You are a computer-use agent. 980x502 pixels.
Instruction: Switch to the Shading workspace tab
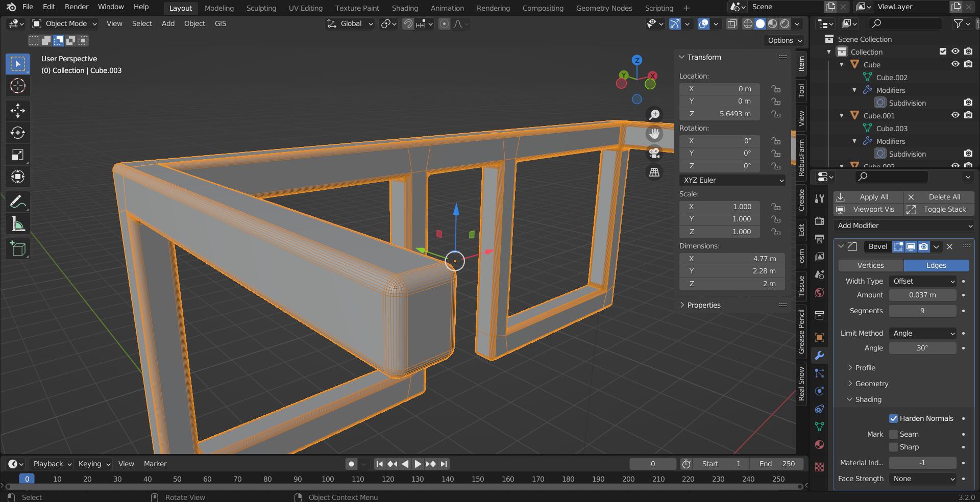tap(405, 8)
